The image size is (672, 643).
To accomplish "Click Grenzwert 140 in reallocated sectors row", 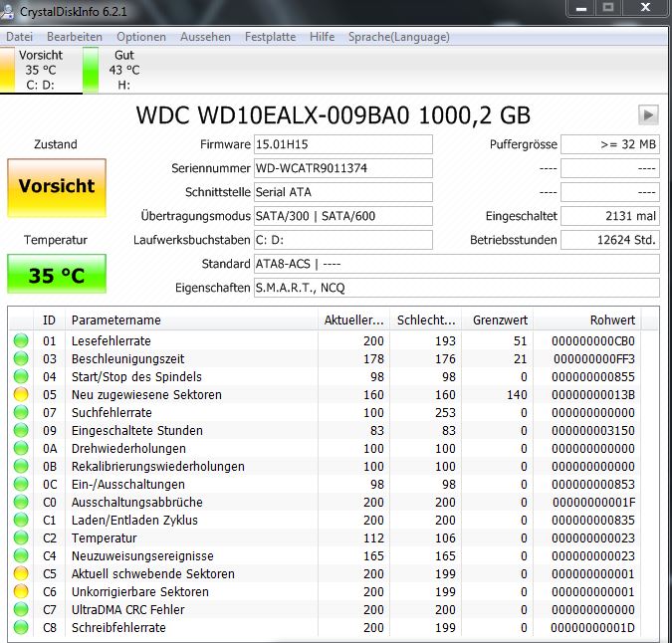I will point(517,394).
